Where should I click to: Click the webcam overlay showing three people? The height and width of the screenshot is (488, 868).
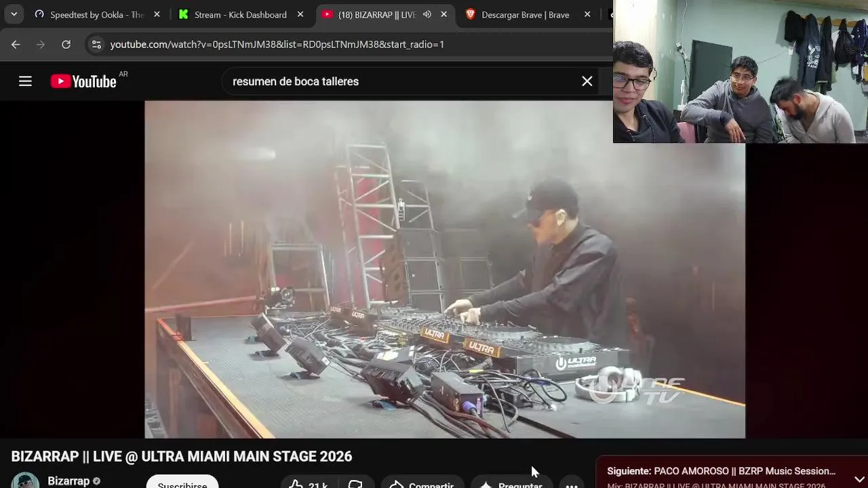pos(741,71)
